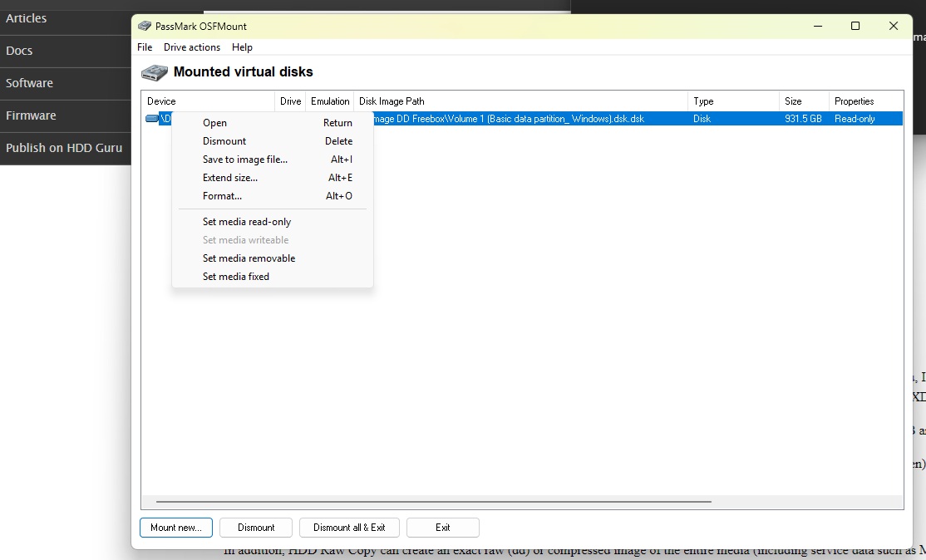Click the disk icon in the device row
This screenshot has height=560, width=926.
[152, 119]
